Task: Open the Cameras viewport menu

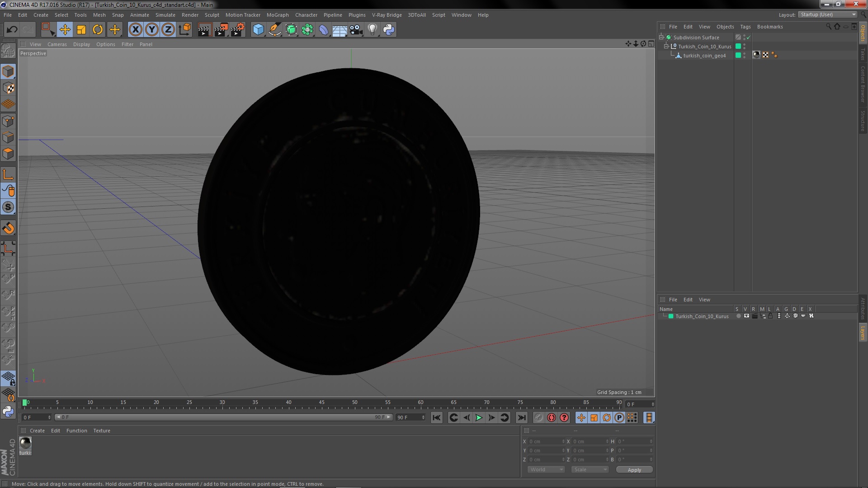Action: coord(57,44)
